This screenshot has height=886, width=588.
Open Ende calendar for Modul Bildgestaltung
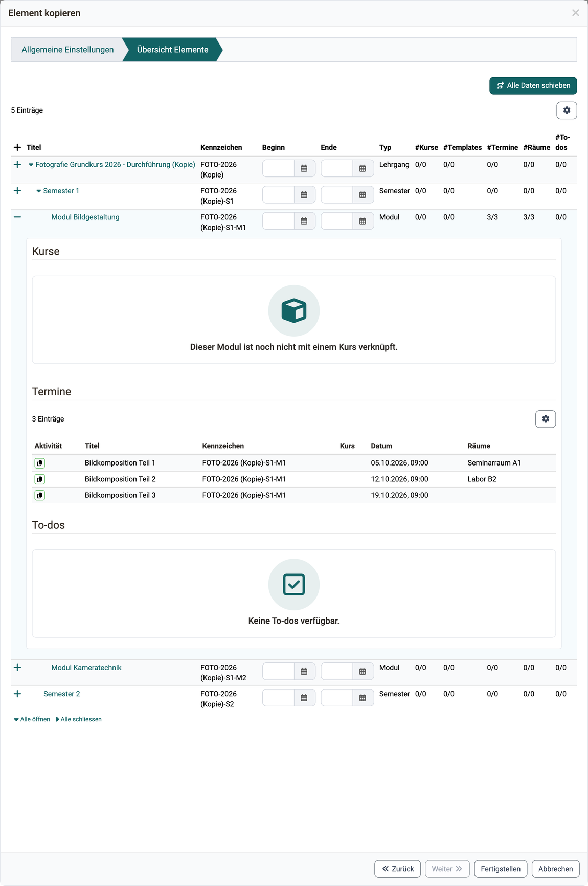[363, 221]
